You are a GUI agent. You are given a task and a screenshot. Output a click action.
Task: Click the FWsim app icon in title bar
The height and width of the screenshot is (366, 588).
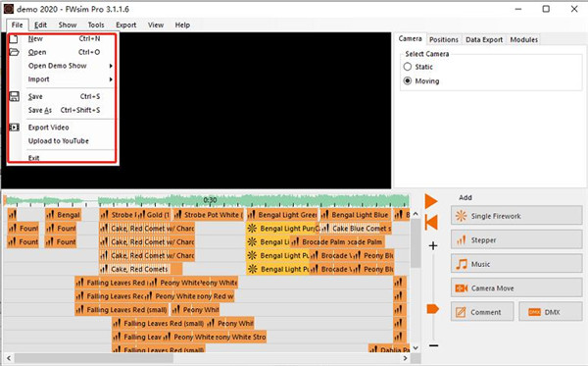point(8,9)
